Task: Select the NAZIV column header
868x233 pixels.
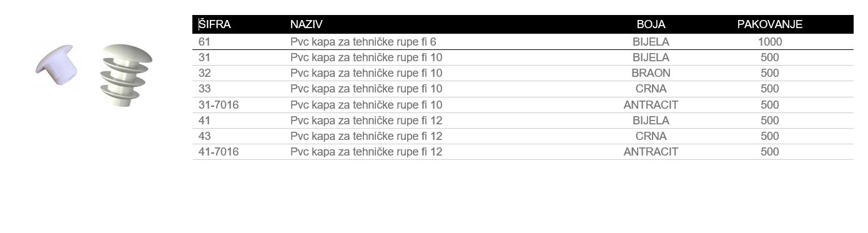Action: (307, 24)
